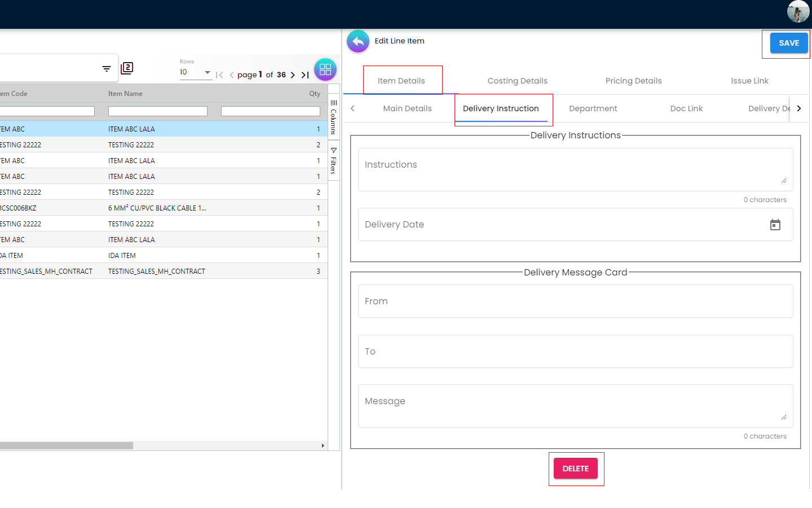The height and width of the screenshot is (508, 812).
Task: Go to the next page of results
Action: tap(293, 75)
